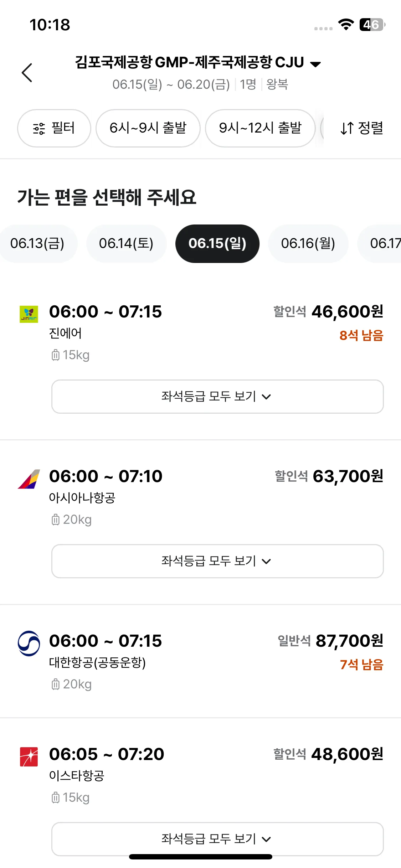Expand 좌석등급 모두 보기 for 이스타항공
Image resolution: width=401 pixels, height=868 pixels.
(x=217, y=839)
